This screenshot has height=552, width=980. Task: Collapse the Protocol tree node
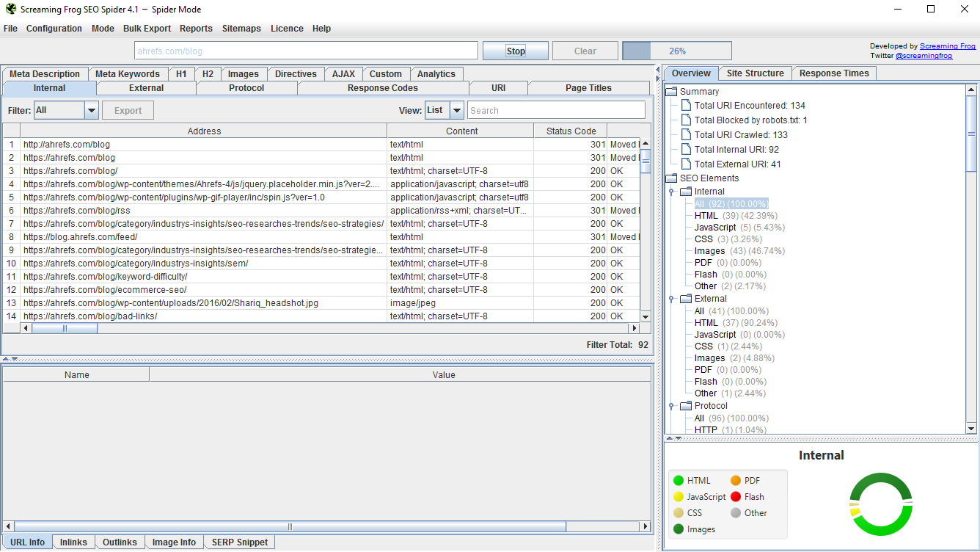pyautogui.click(x=671, y=406)
